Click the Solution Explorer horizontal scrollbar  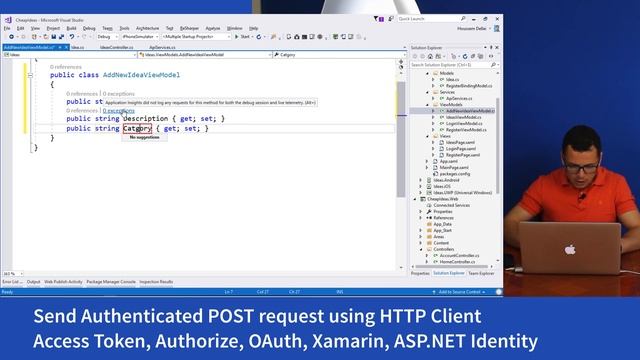click(x=451, y=267)
